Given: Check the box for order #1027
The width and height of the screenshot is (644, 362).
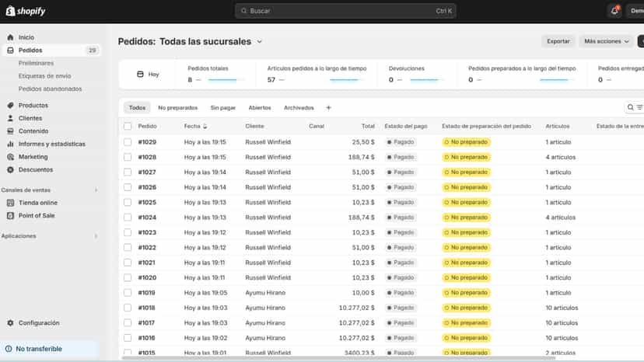Looking at the screenshot, I should pos(128,172).
